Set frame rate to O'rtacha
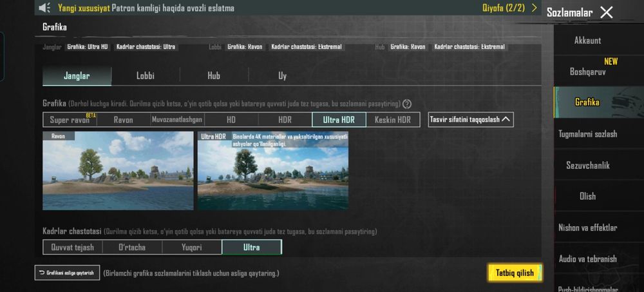Image resolution: width=644 pixels, height=292 pixels. point(132,247)
